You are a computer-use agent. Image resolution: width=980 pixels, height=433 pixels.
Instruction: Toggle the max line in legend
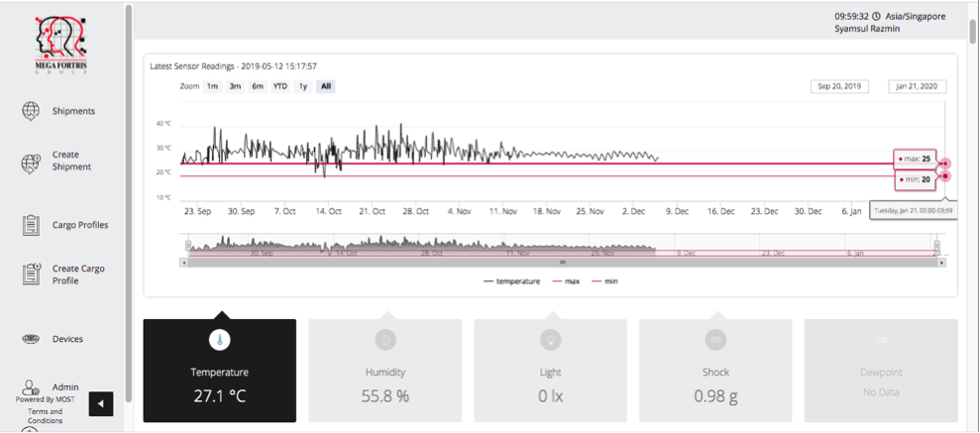tap(569, 281)
